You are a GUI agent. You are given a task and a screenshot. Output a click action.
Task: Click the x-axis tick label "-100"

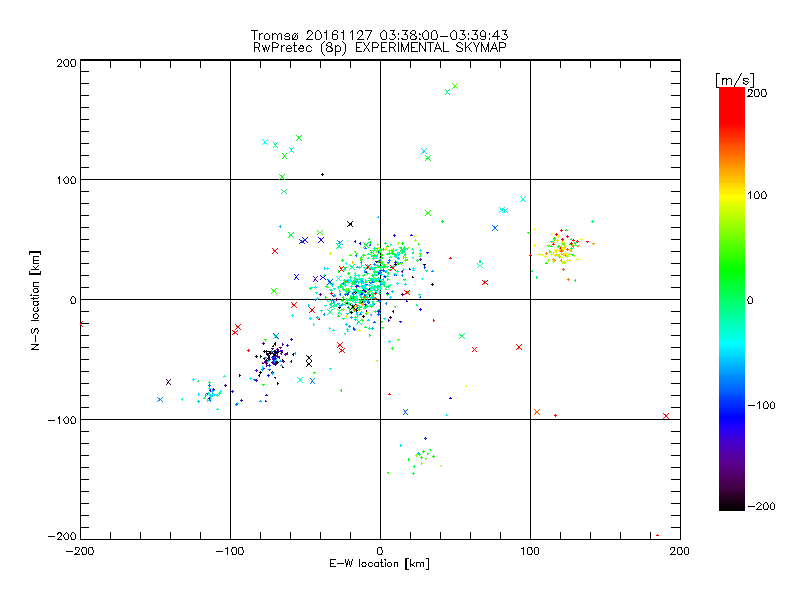[230, 551]
